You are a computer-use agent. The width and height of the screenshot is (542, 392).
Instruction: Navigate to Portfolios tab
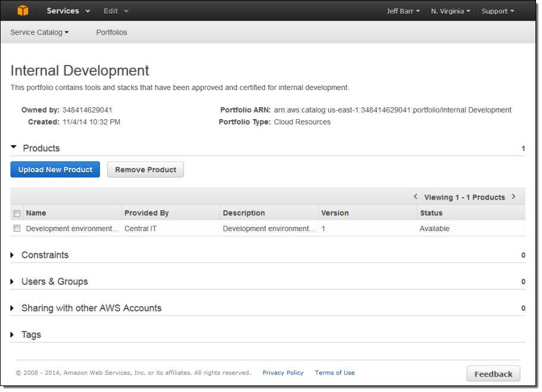pyautogui.click(x=111, y=32)
